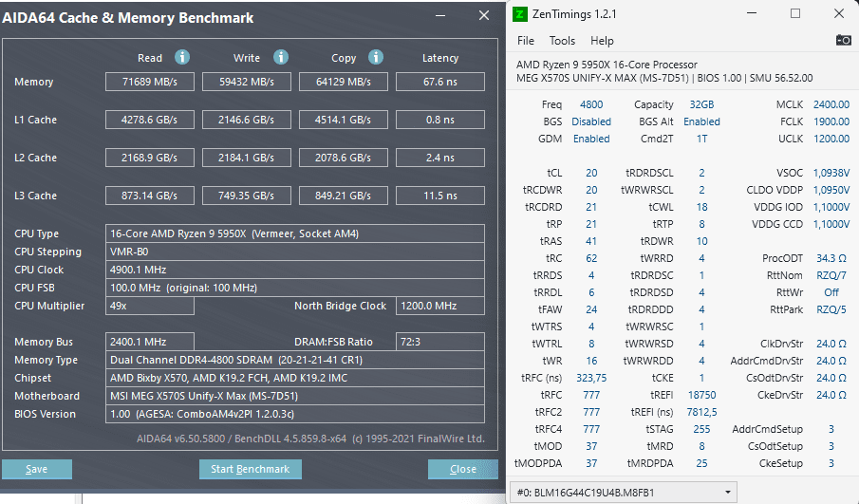859x504 pixels.
Task: Click the CPU Stepping field VMR-B0
Action: (x=295, y=252)
